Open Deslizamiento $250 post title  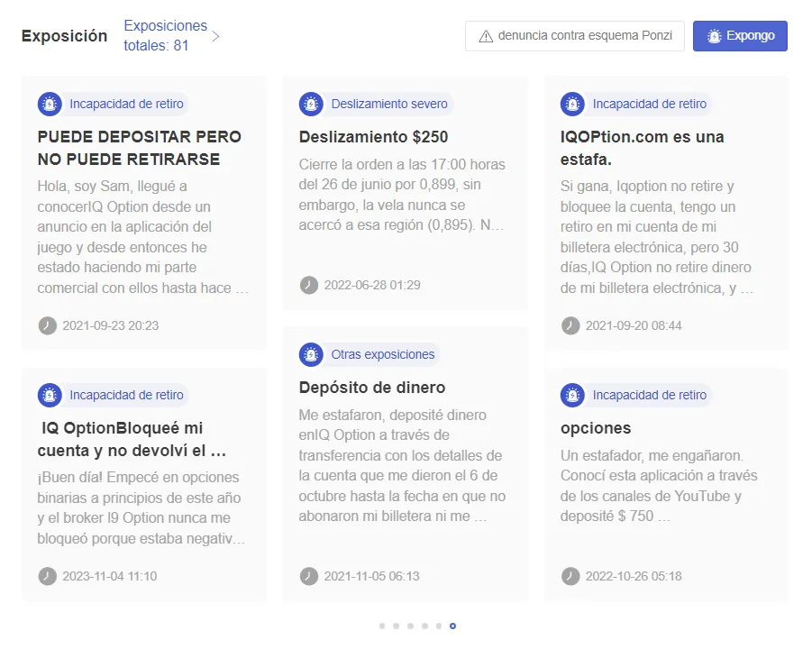pyautogui.click(x=373, y=137)
